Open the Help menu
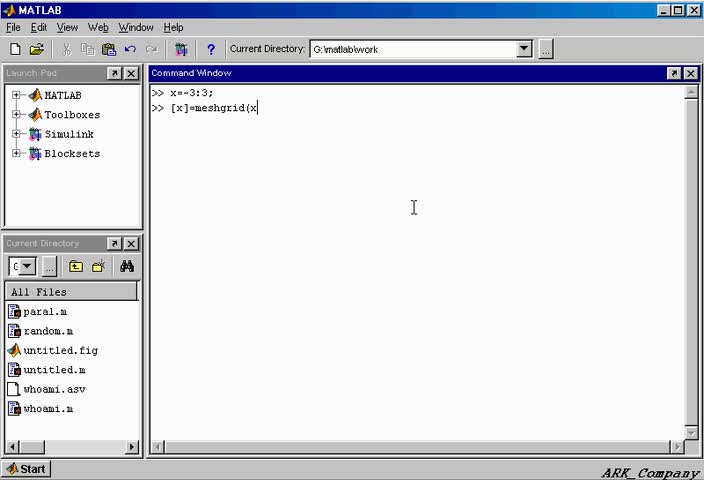704x480 pixels. pyautogui.click(x=173, y=27)
